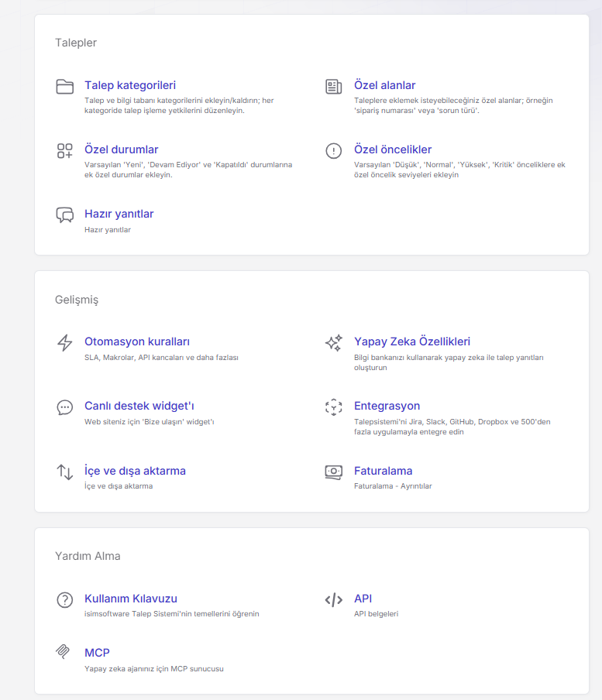Click the question mark icon for Kullanım Kılavuzu
The image size is (602, 700).
tap(65, 600)
